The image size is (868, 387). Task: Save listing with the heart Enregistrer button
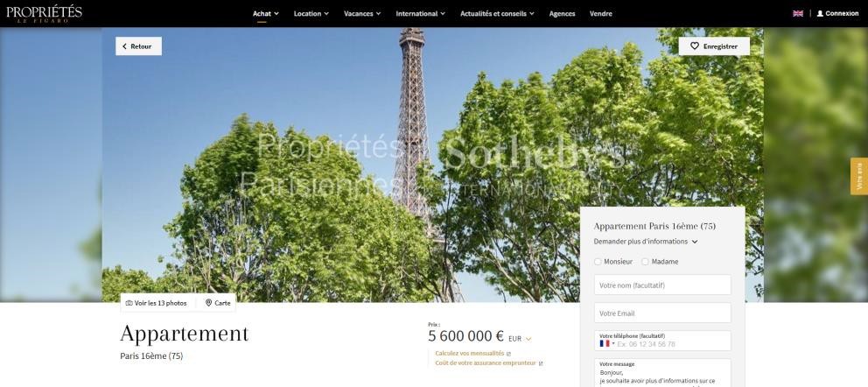point(714,46)
